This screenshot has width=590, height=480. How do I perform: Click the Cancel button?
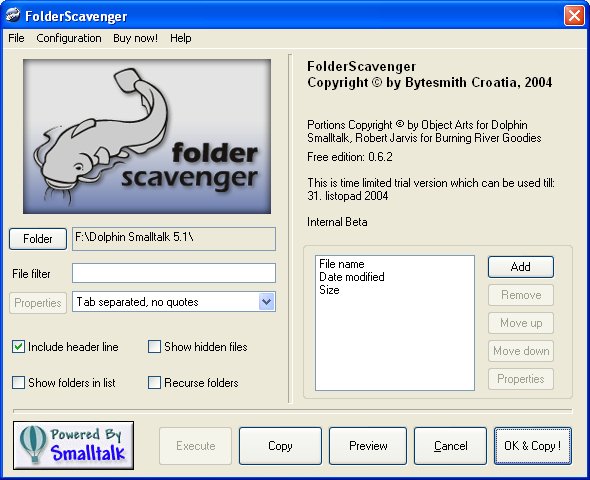coord(450,446)
